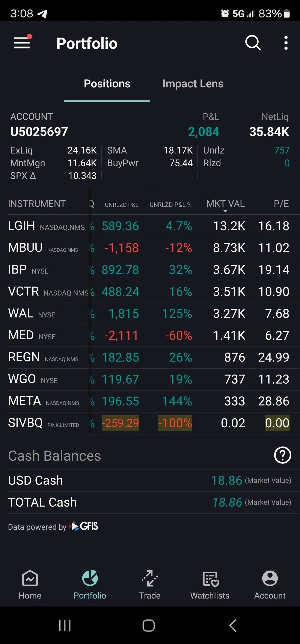Tap the Unrlz value 757
This screenshot has width=300, height=644.
click(x=282, y=150)
